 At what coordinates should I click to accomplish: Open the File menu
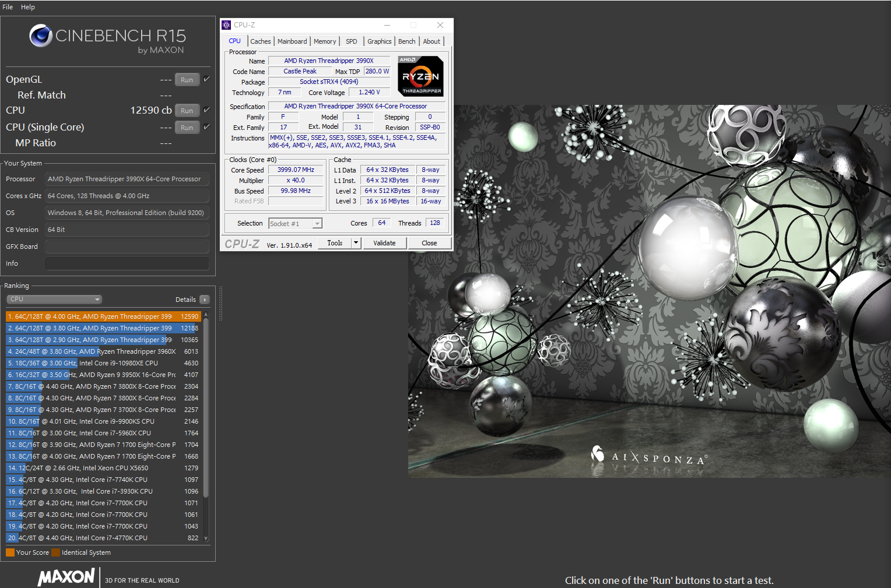(8, 7)
